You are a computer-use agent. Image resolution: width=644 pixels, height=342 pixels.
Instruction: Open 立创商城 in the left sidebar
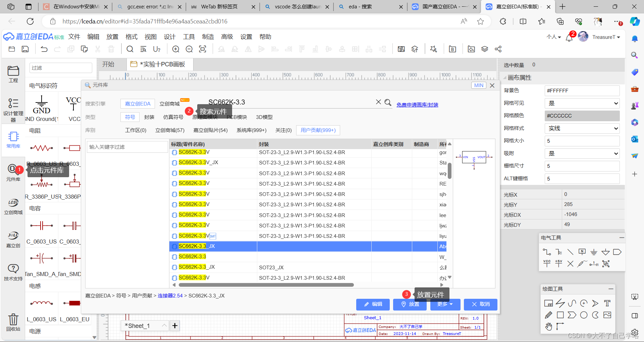13,206
